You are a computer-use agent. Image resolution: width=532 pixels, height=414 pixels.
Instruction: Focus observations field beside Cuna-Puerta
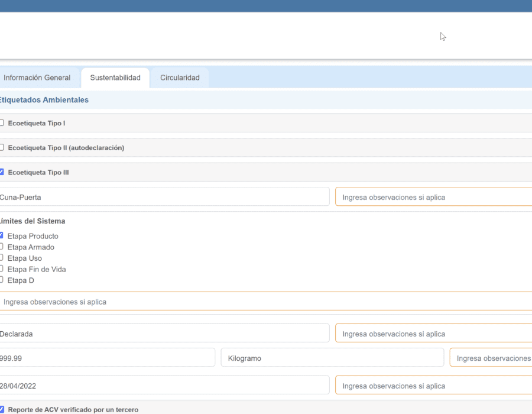pos(433,197)
